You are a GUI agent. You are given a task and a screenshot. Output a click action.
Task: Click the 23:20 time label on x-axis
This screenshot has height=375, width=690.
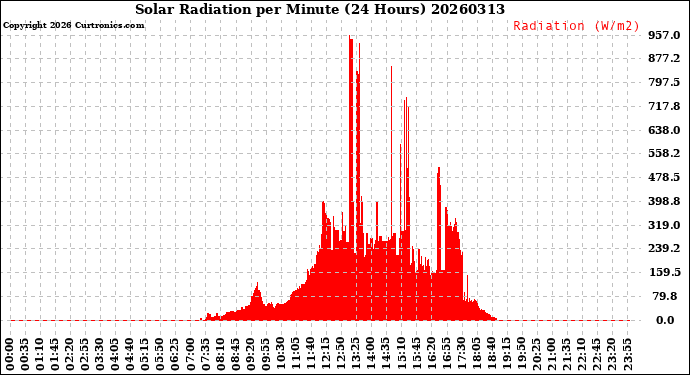(612, 355)
